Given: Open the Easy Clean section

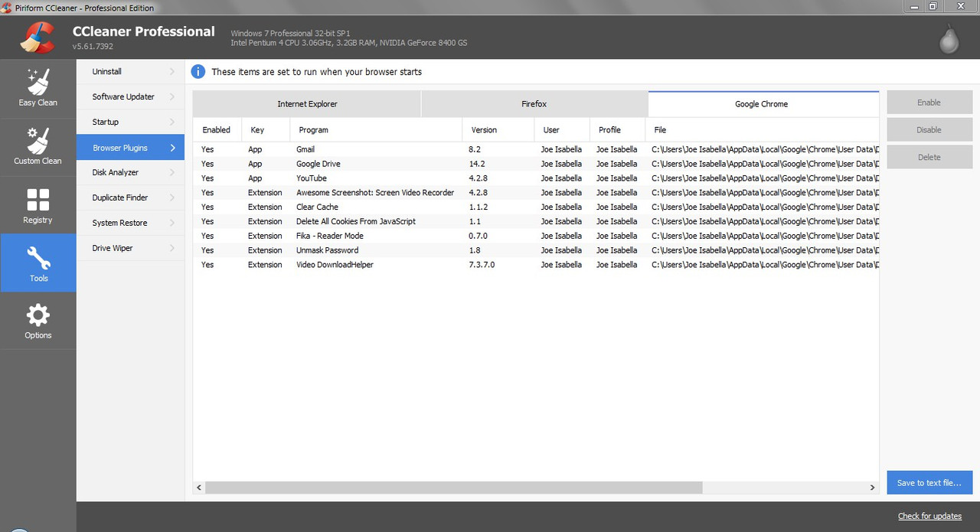Looking at the screenshot, I should click(x=38, y=88).
